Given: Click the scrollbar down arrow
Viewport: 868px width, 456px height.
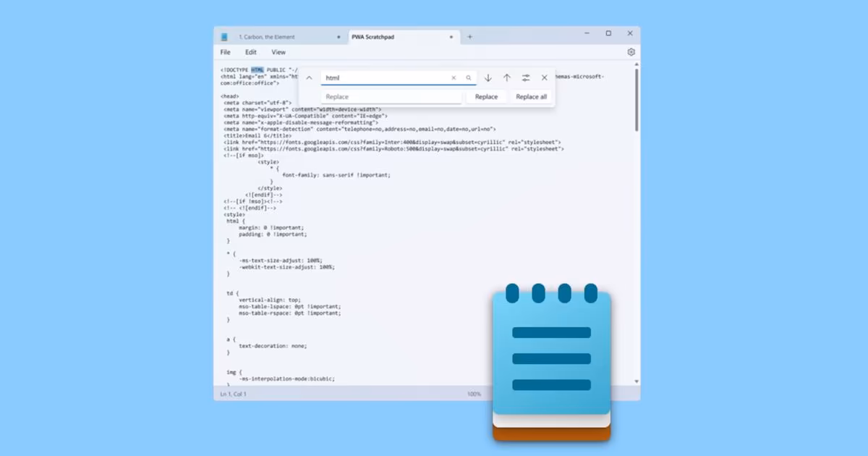Looking at the screenshot, I should pos(637,381).
